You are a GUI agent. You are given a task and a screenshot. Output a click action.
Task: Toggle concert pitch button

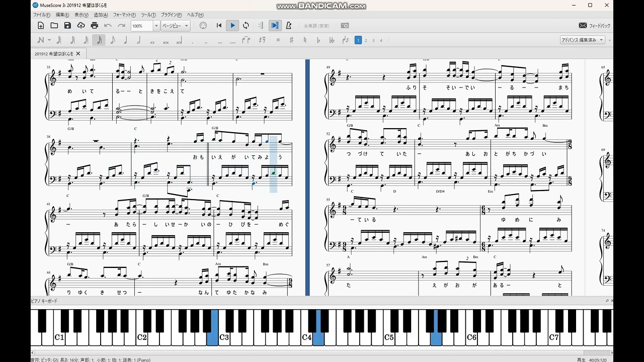coord(316,26)
